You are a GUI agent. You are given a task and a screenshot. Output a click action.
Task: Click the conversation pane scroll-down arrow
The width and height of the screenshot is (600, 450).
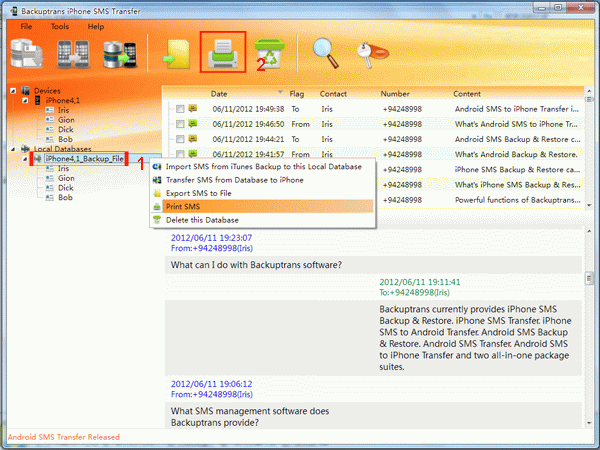click(x=589, y=423)
